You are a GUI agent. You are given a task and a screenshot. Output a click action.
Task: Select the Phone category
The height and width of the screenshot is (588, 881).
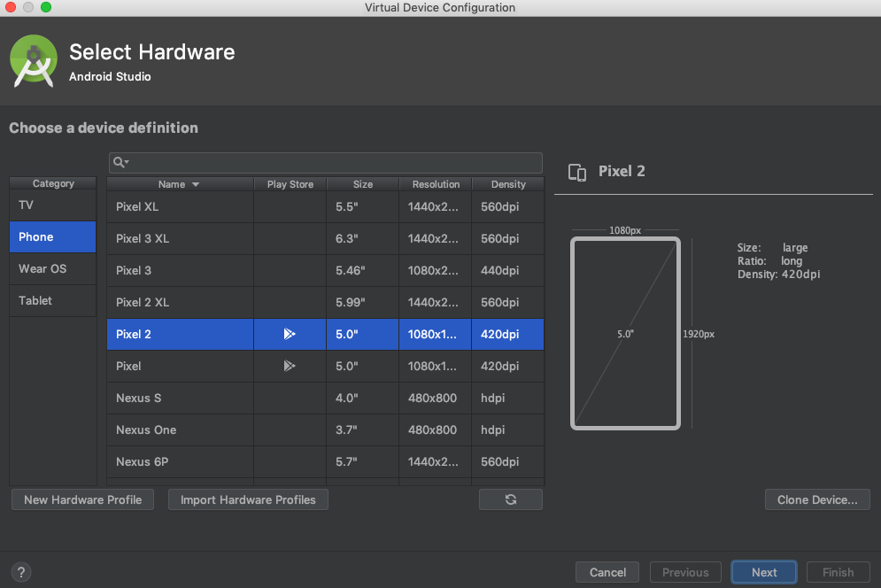click(53, 236)
